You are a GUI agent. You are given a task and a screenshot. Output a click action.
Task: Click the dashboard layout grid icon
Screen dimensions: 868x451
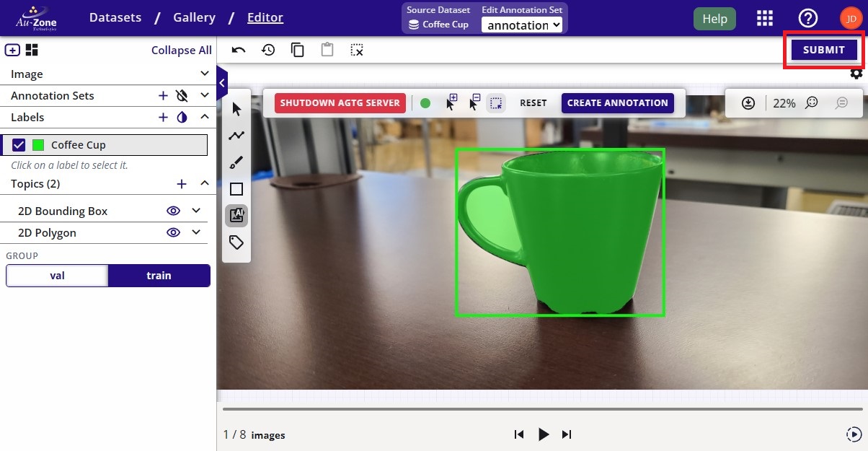click(32, 50)
